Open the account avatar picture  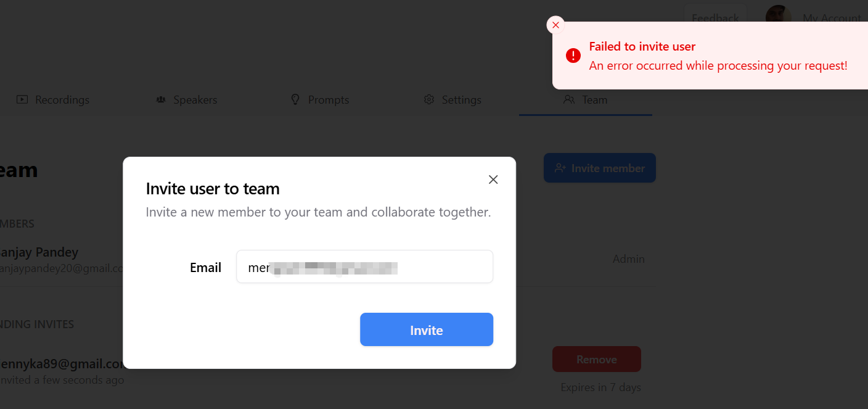click(778, 16)
